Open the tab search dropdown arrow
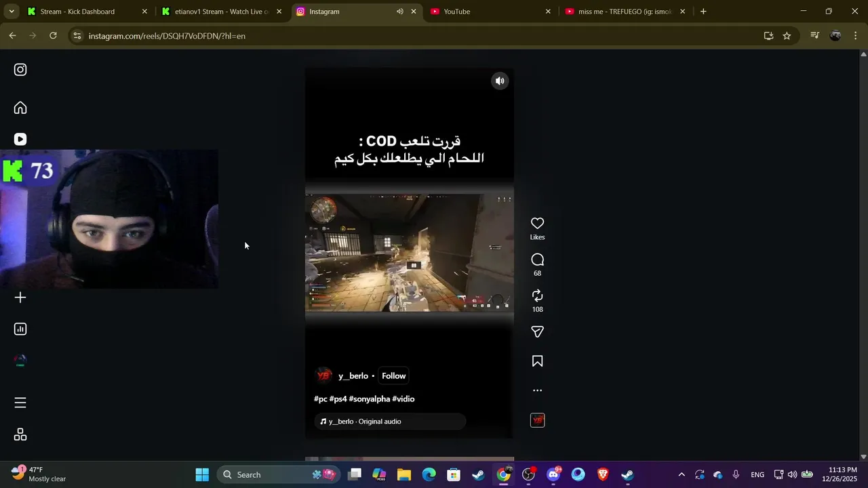This screenshot has width=868, height=488. pos(12,12)
